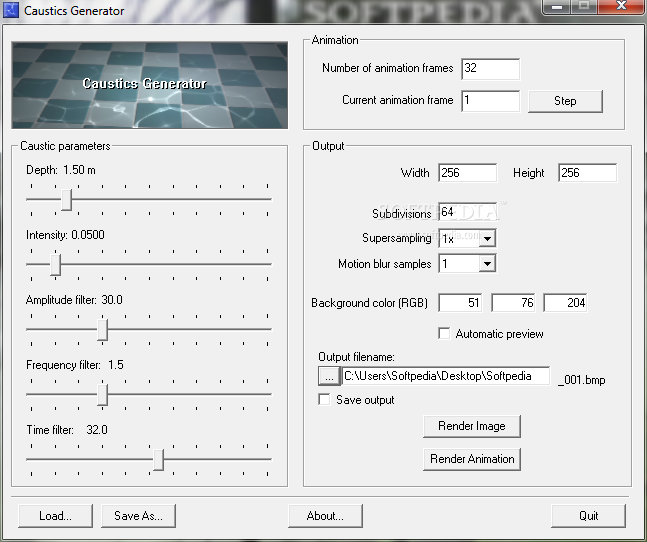
Task: Click the Quit button
Action: click(x=588, y=516)
